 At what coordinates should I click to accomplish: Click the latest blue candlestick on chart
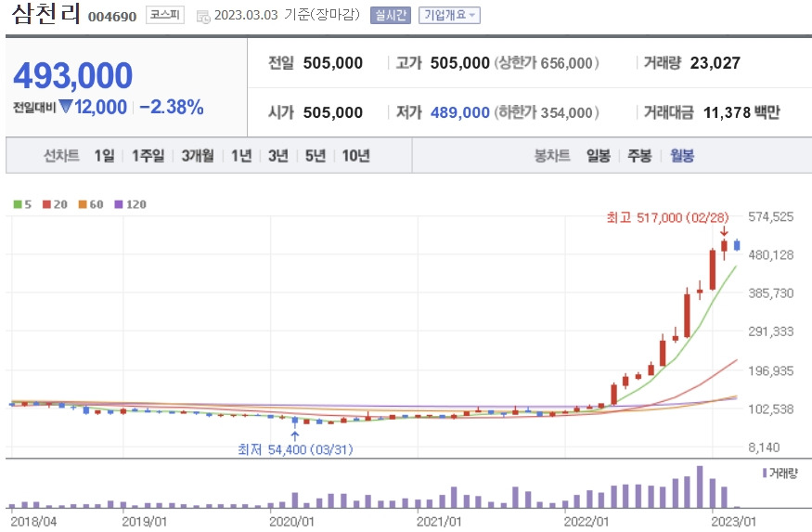[737, 245]
